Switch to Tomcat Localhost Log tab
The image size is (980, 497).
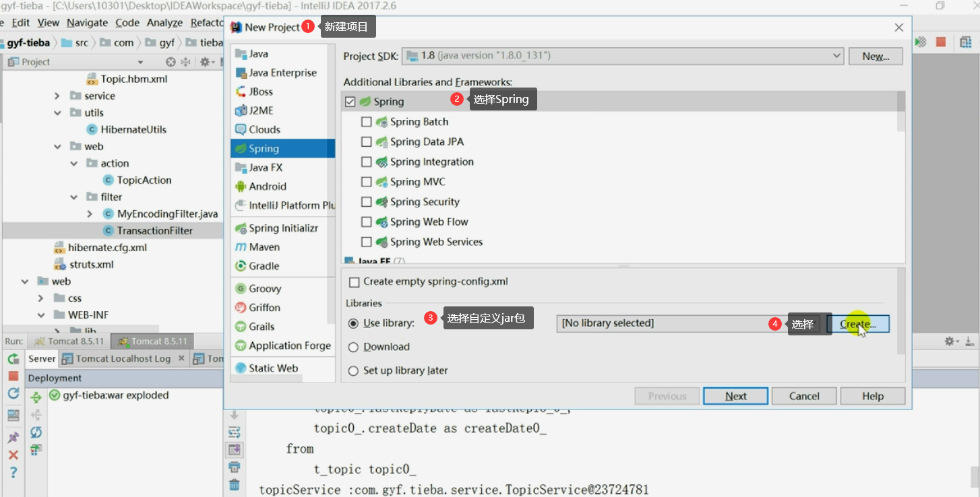click(x=123, y=359)
